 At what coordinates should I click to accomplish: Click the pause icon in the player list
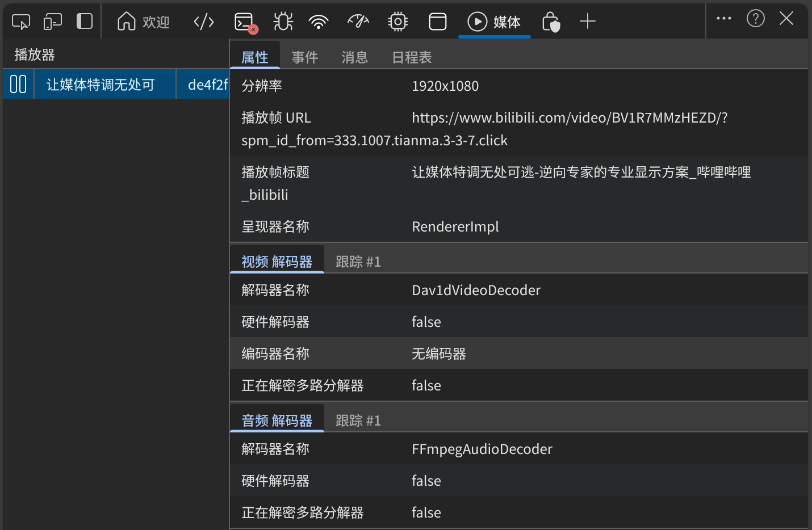pyautogui.click(x=18, y=84)
